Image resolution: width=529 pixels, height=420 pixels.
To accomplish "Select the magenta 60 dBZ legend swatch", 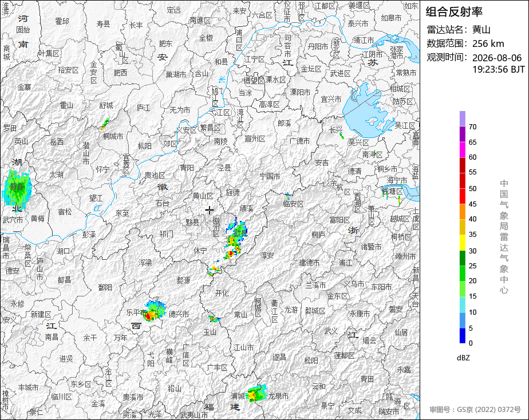I will (x=463, y=150).
